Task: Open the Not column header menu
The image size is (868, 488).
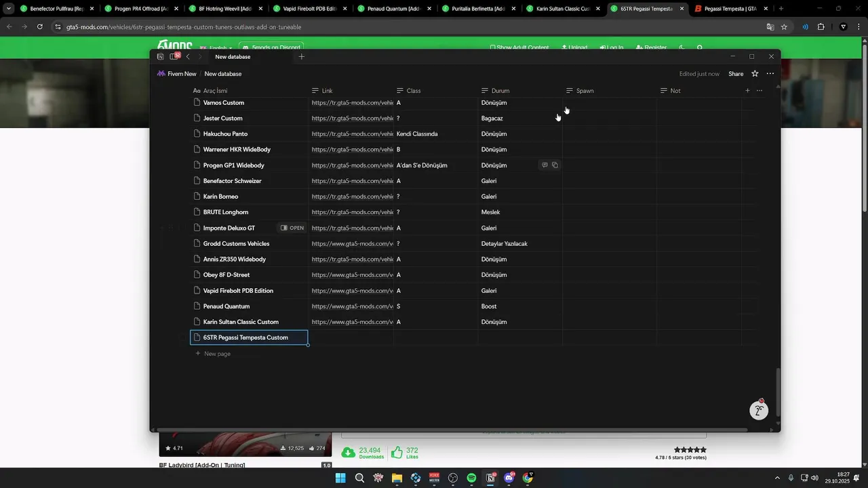Action: (x=698, y=91)
